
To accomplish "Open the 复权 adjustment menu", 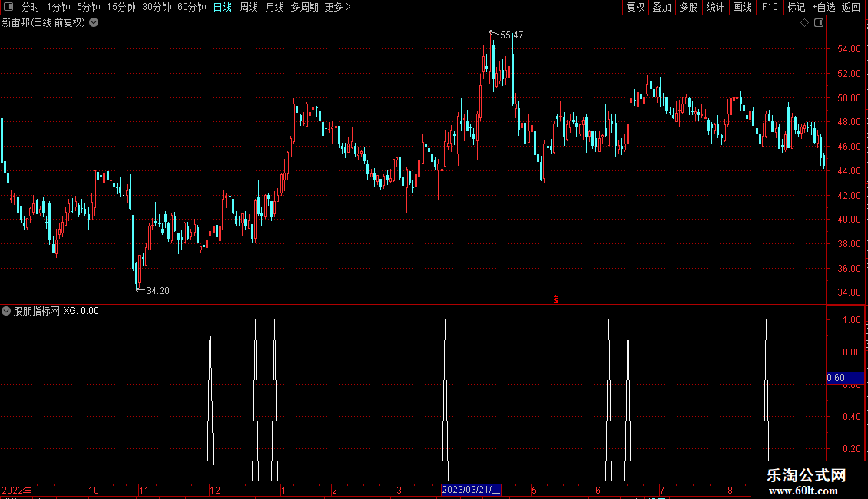I will 635,7.
